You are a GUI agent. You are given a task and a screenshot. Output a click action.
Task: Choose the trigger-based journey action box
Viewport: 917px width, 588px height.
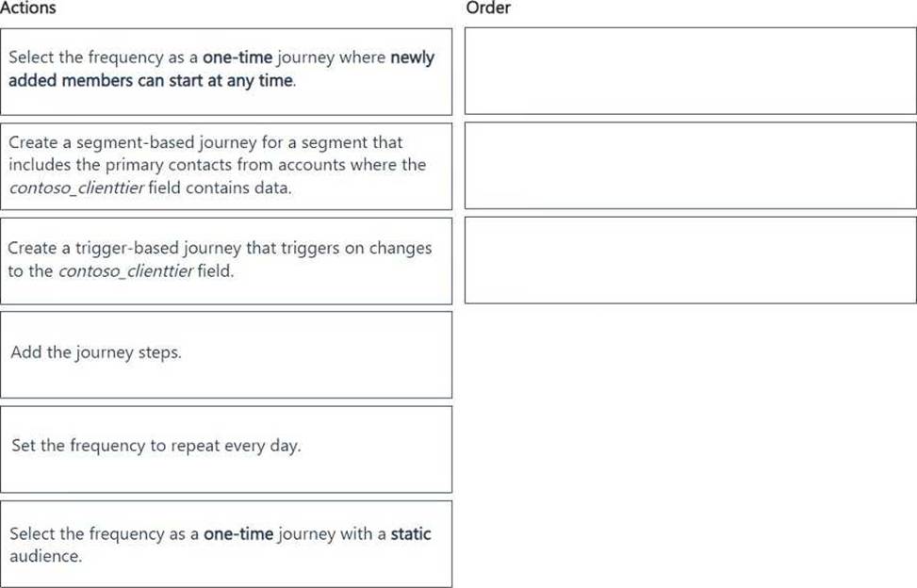226,261
